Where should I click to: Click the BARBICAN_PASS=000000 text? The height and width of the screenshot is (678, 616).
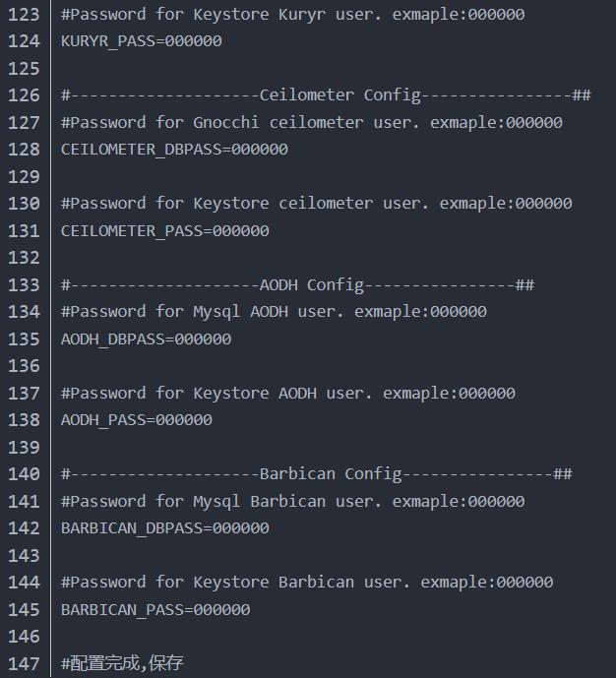tap(155, 610)
